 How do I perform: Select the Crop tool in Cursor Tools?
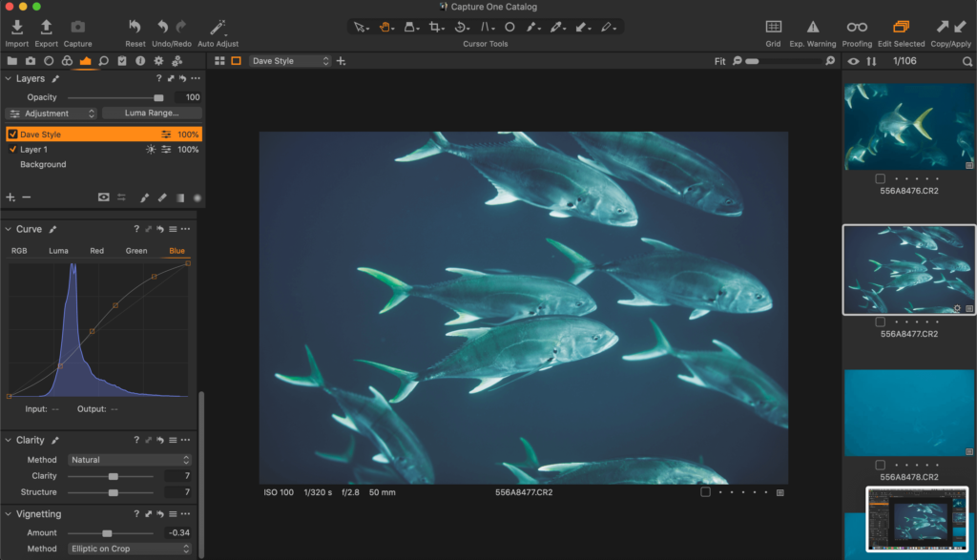[x=434, y=28]
